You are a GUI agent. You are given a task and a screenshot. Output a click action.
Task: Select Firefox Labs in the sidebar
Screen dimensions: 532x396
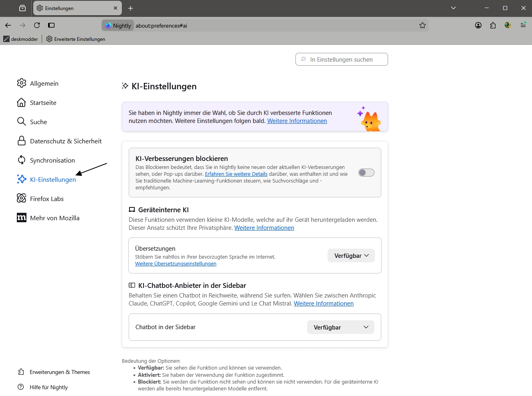(x=47, y=199)
